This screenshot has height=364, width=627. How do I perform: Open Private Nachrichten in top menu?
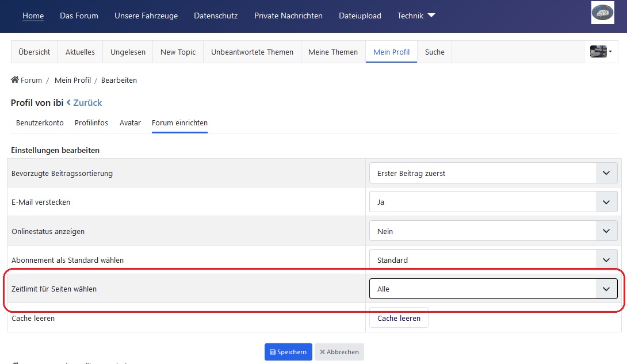(x=288, y=16)
